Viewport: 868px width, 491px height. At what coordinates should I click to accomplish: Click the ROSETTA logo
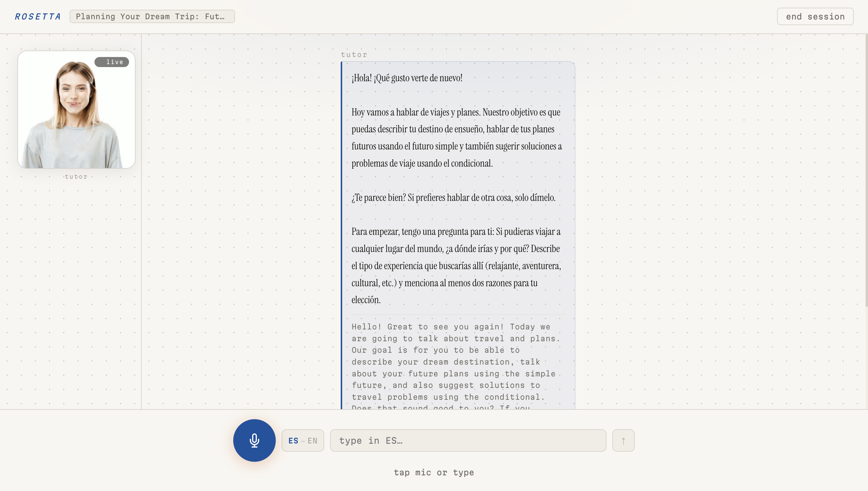pyautogui.click(x=38, y=17)
